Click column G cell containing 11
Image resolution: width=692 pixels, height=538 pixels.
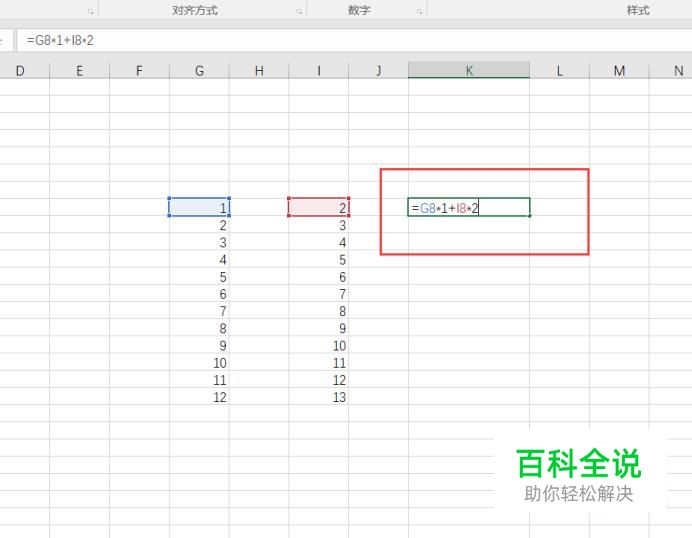[x=199, y=380]
